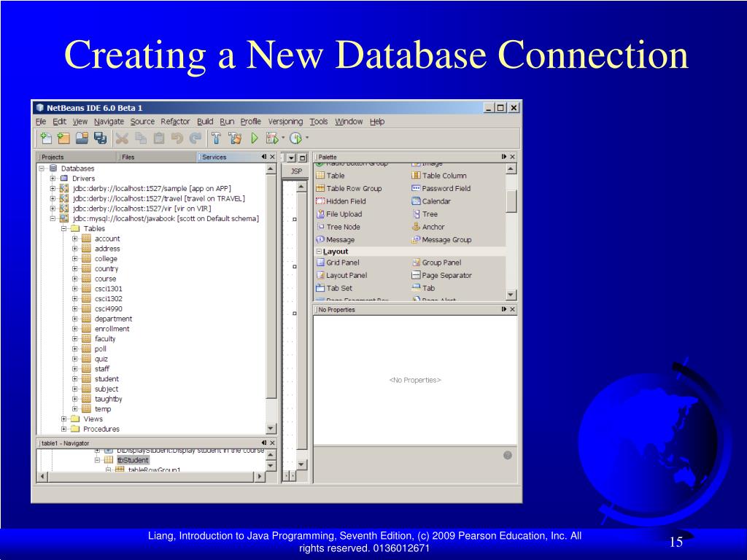747x560 pixels.
Task: Click the New File toolbar icon
Action: (x=46, y=138)
